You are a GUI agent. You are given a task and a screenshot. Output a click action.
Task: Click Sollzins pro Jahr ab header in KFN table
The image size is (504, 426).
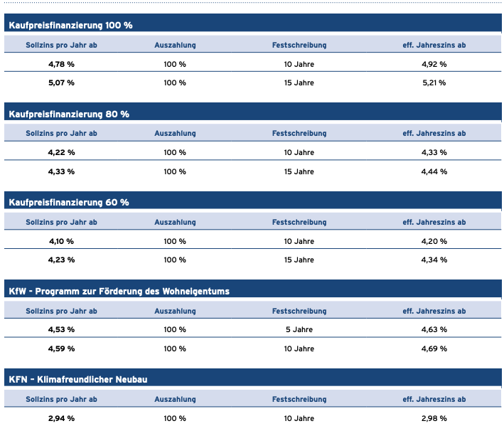61,399
